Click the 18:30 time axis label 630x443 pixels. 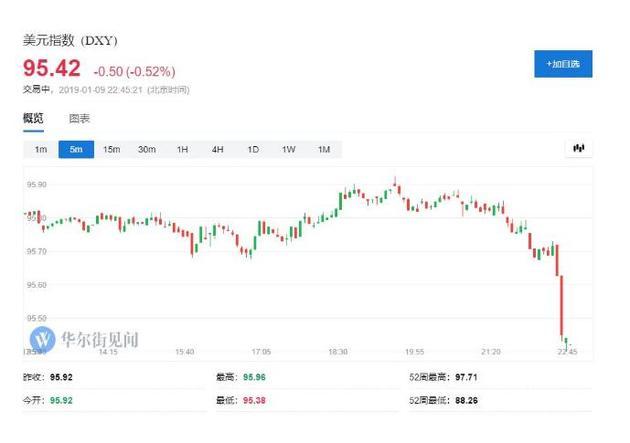(337, 352)
